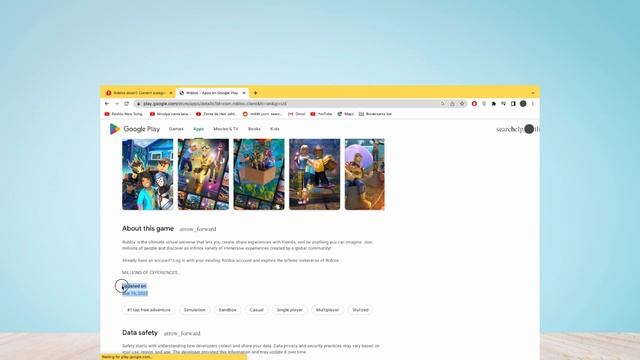The height and width of the screenshot is (360, 640).
Task: Open the third screenshot with cardboard box
Action: [x=259, y=174]
